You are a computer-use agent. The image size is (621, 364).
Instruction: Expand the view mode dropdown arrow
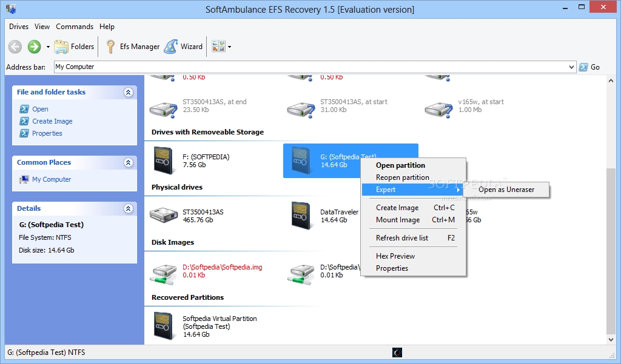(229, 47)
